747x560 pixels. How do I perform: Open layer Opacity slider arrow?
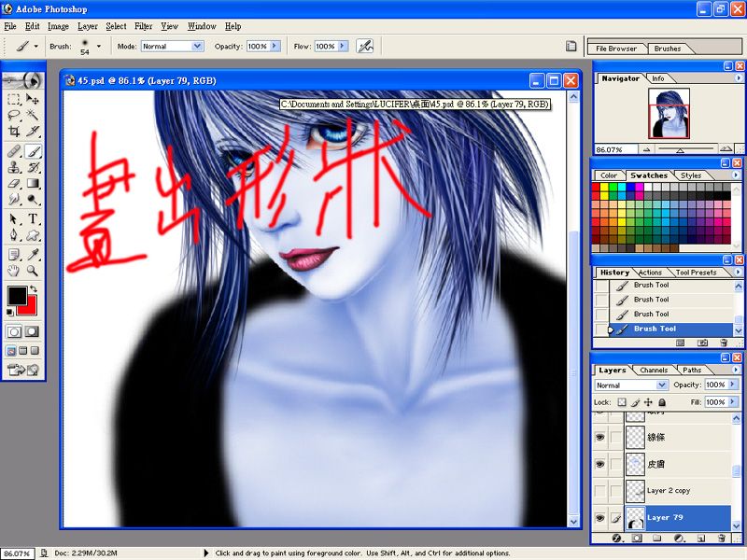(732, 385)
